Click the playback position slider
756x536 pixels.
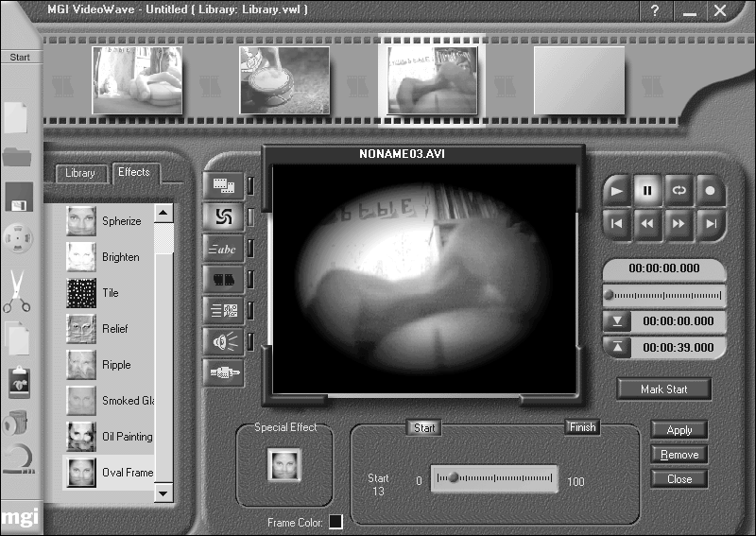click(x=664, y=295)
